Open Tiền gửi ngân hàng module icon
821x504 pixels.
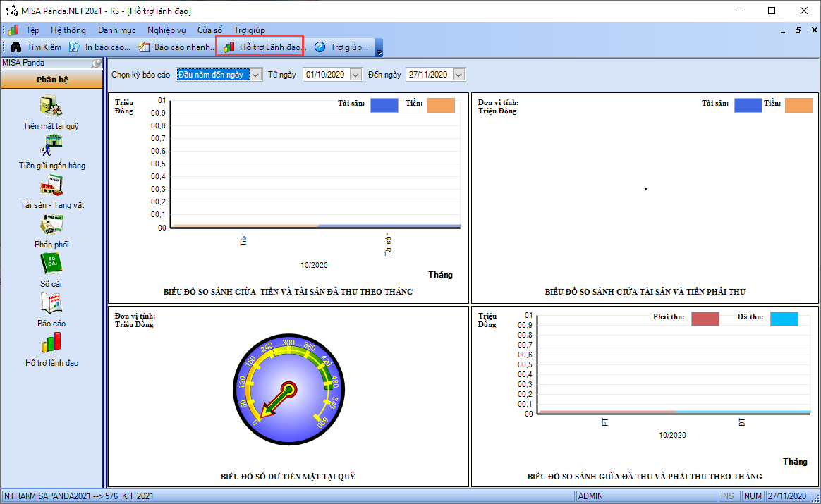tap(51, 145)
